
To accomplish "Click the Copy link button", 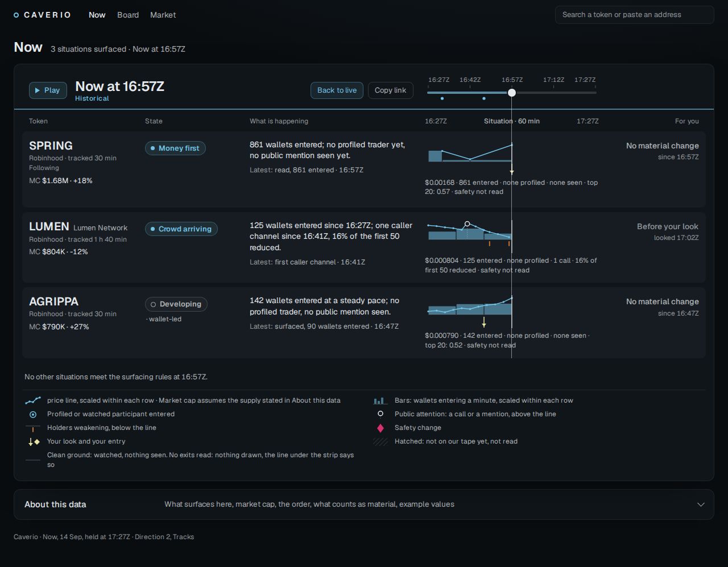I will point(391,90).
